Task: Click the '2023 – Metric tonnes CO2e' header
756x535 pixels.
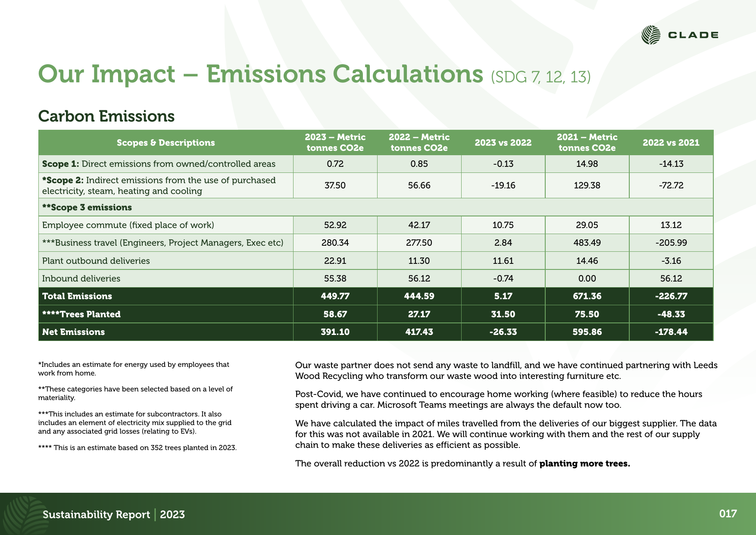Action: (335, 143)
